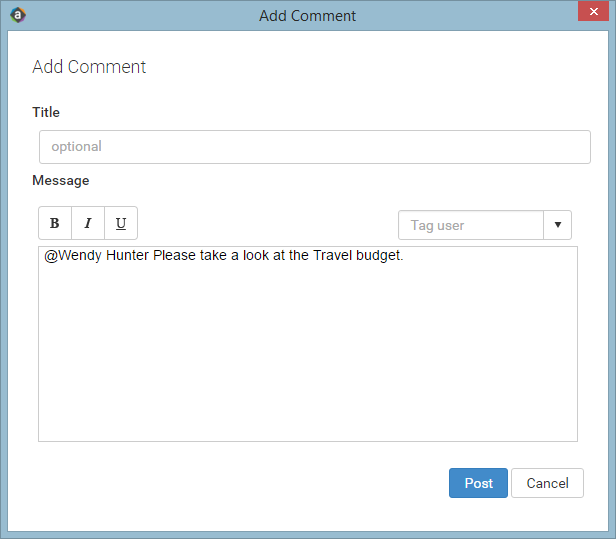Screen dimensions: 616x539
Task: Toggle bold formatting with the B button
Action: click(55, 223)
